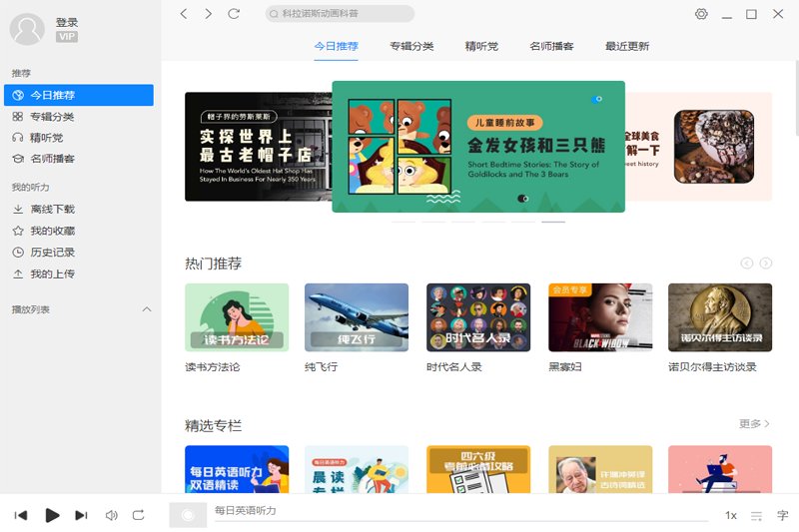
Task: Toggle subtitles with the 字 icon
Action: [782, 516]
